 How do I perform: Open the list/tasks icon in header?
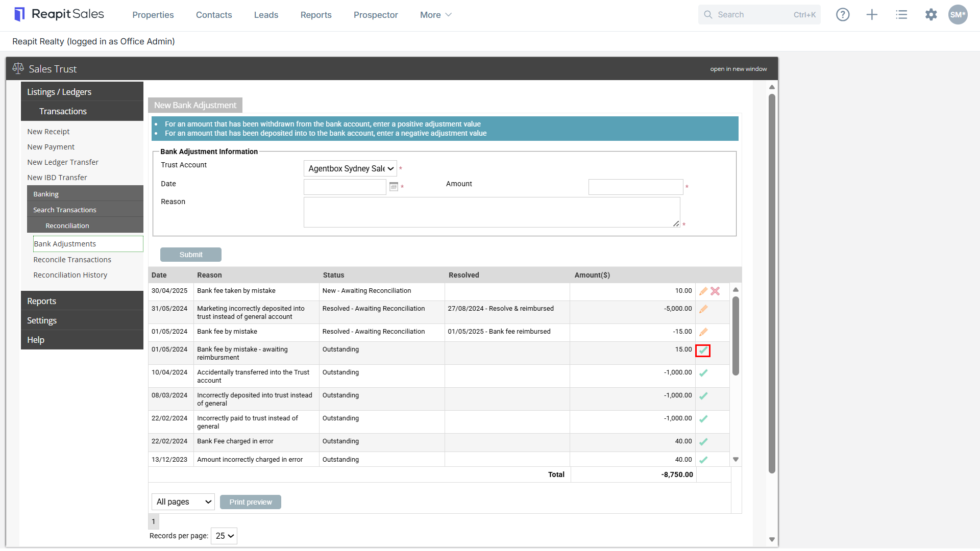tap(901, 15)
